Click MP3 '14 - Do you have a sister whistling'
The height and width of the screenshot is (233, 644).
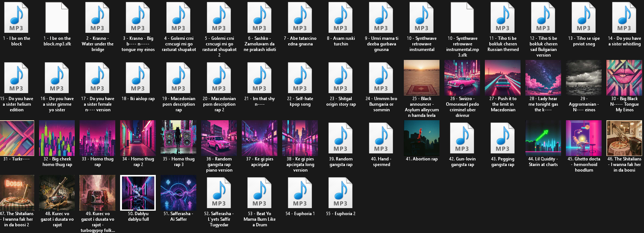click(624, 18)
